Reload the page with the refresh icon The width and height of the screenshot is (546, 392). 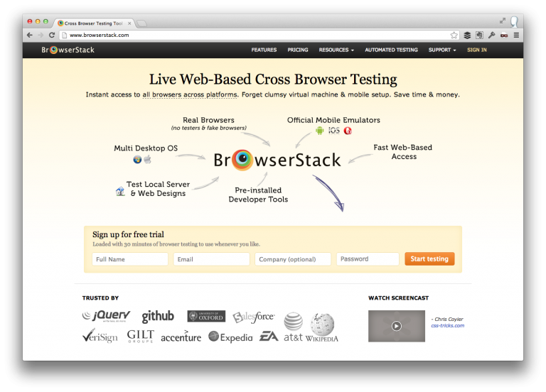52,35
